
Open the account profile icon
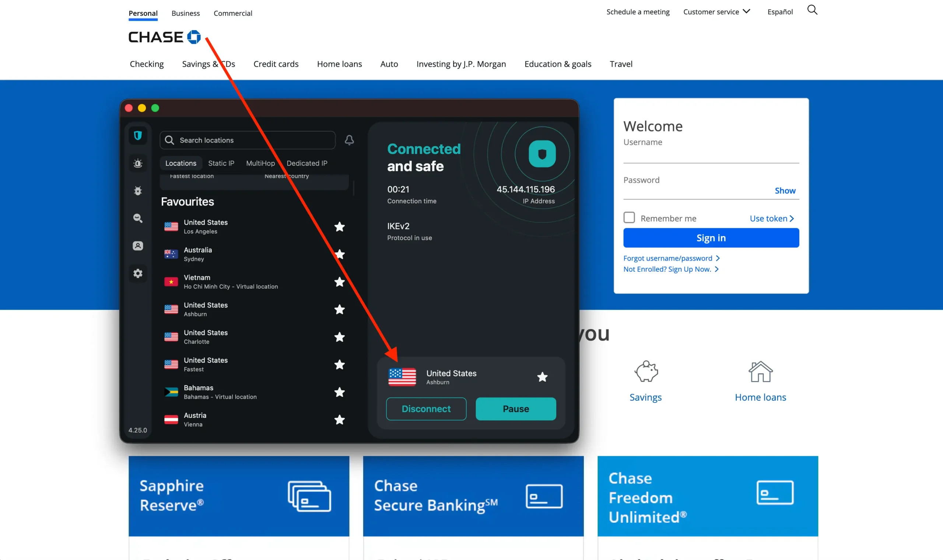pyautogui.click(x=138, y=246)
